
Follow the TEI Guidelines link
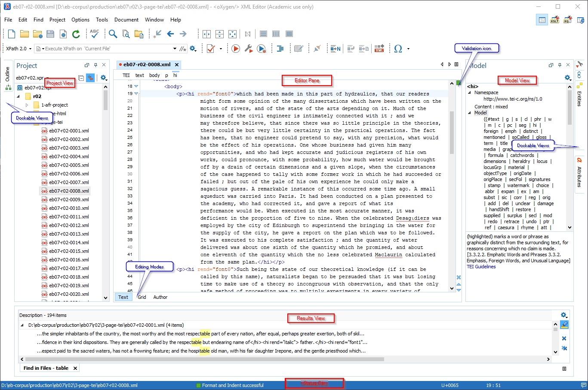[x=481, y=267]
